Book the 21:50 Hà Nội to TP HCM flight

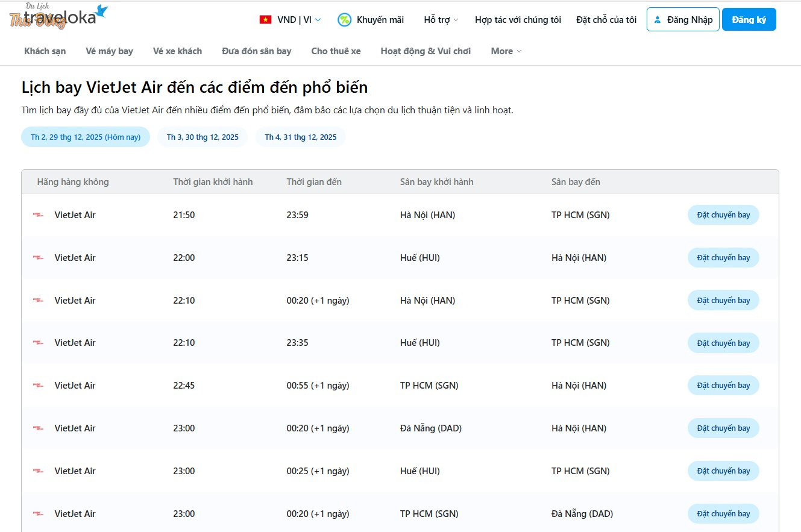click(x=723, y=215)
